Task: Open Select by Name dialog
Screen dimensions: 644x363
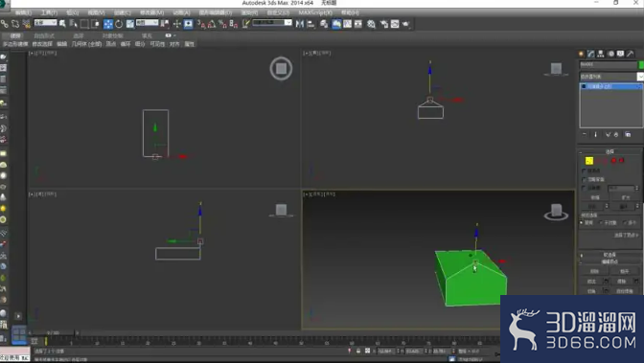Action: pyautogui.click(x=74, y=24)
